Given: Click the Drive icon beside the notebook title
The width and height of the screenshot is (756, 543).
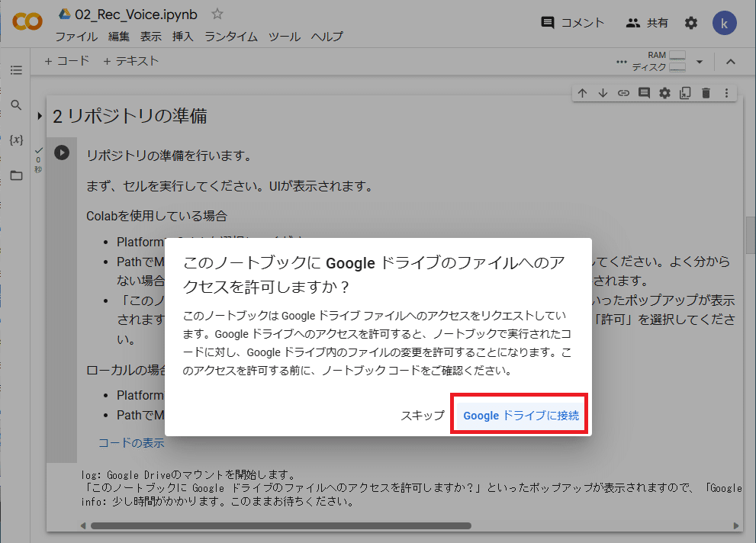Looking at the screenshot, I should pos(65,14).
